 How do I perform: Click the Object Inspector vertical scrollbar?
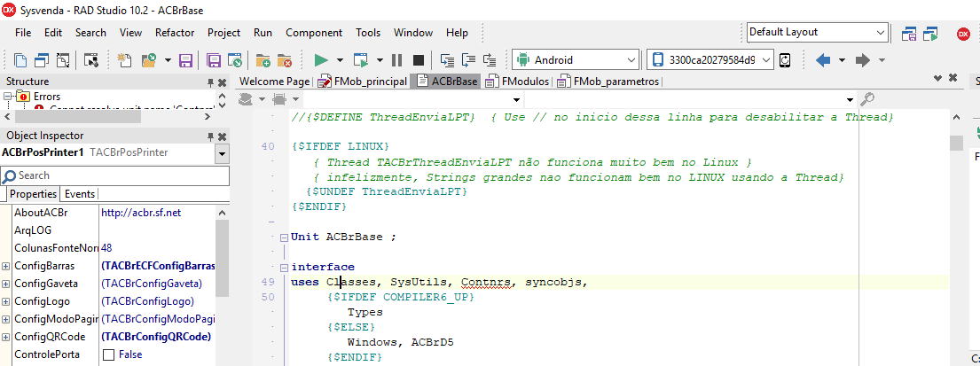coord(222,257)
